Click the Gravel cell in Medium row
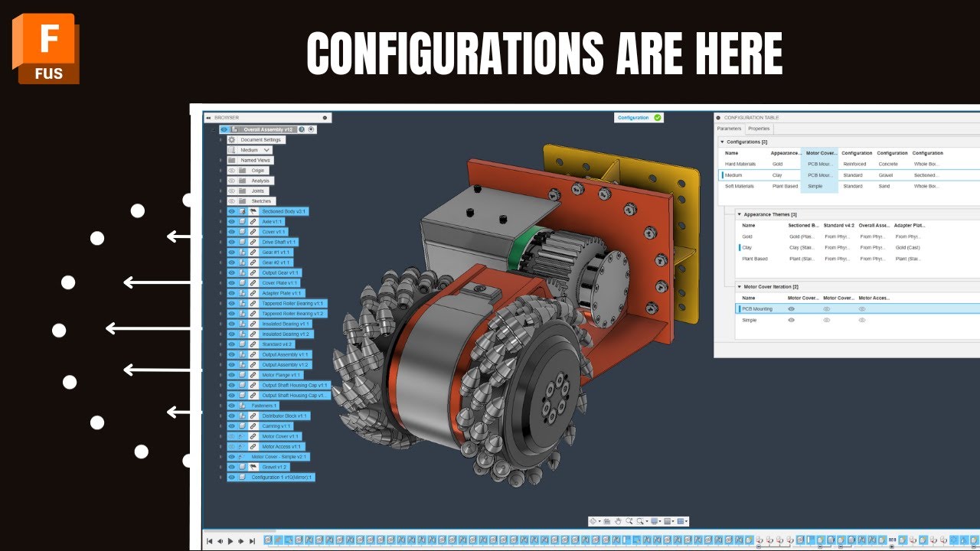Screen dimensions: 980x551 click(886, 175)
